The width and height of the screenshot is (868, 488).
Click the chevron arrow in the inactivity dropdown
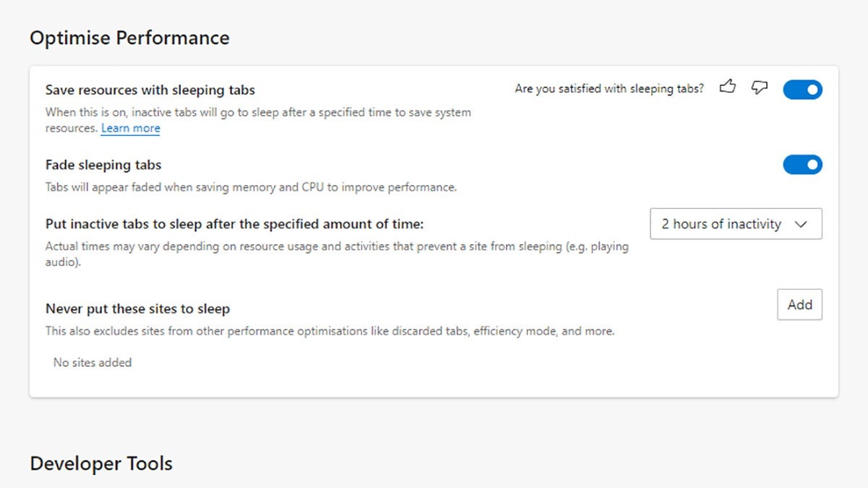click(801, 224)
